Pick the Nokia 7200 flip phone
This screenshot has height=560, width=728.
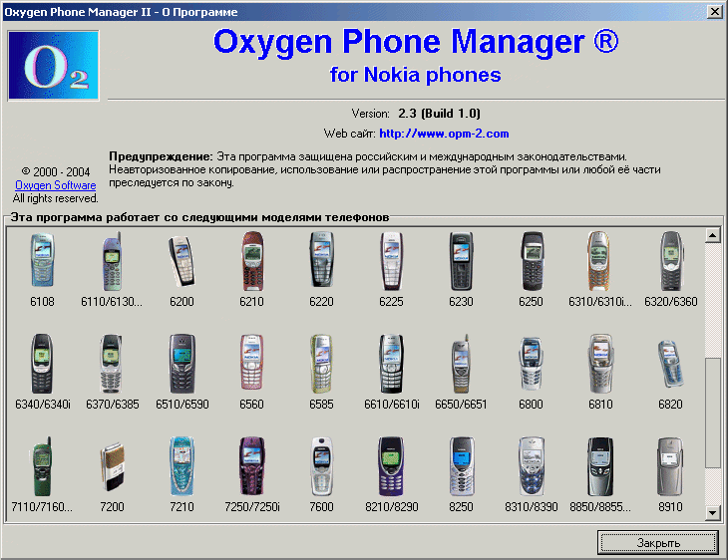(112, 466)
